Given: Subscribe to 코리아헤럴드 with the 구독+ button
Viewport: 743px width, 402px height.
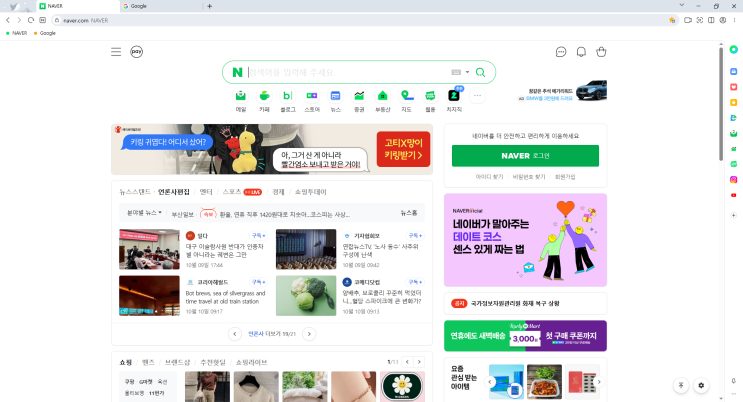Looking at the screenshot, I should pyautogui.click(x=259, y=282).
